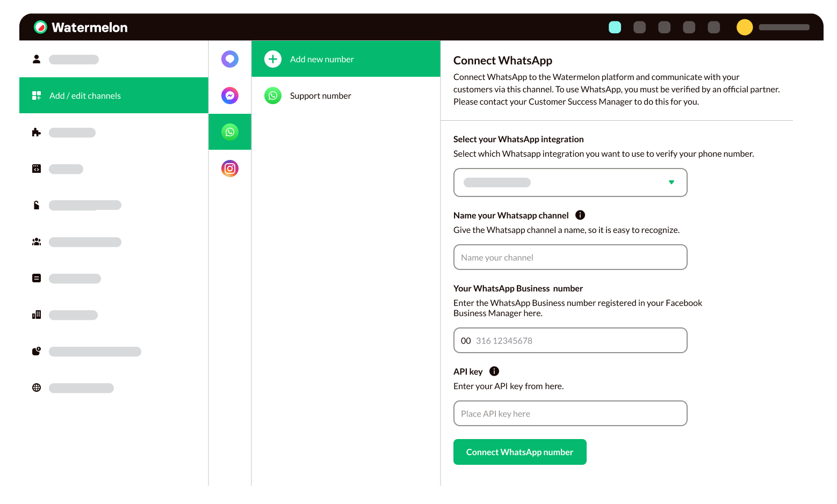Click the green dropdown arrow for integration

(672, 182)
